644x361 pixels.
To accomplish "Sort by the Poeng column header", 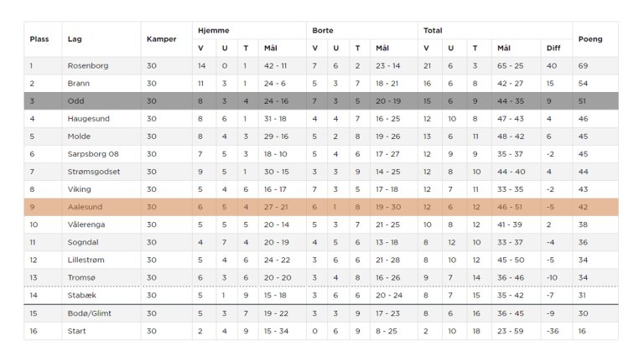I will click(590, 39).
